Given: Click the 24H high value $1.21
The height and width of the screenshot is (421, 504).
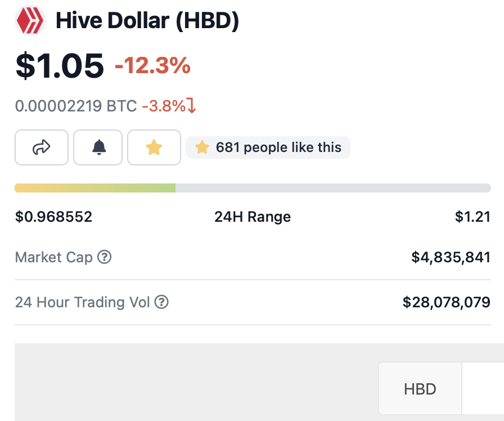Looking at the screenshot, I should (472, 217).
